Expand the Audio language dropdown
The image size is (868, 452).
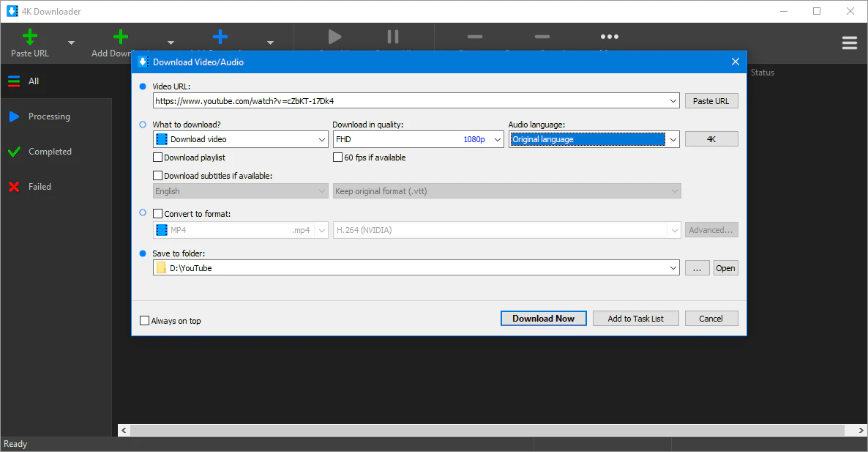594,139
